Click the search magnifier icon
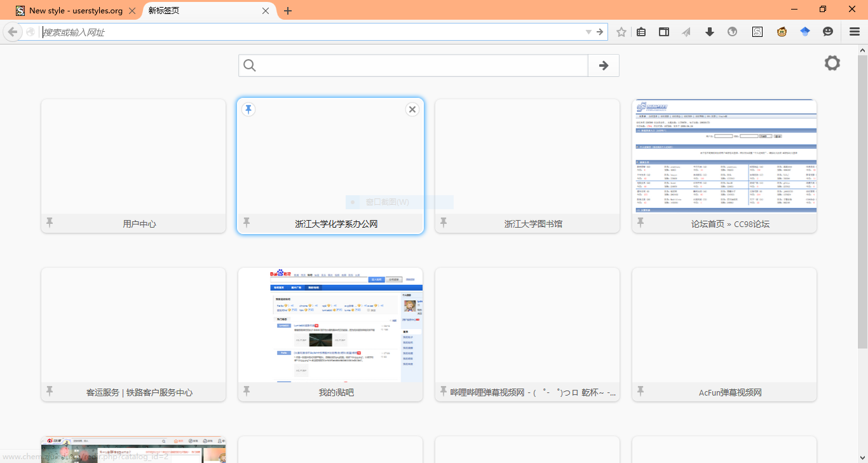The height and width of the screenshot is (463, 868). tap(250, 66)
